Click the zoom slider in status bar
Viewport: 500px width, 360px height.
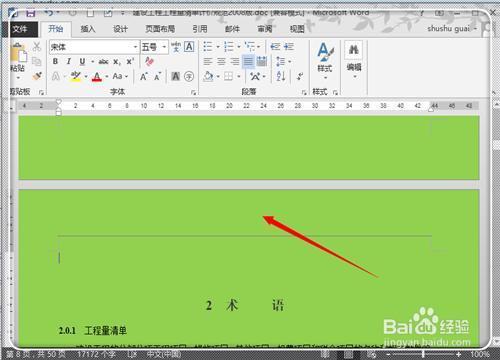click(x=423, y=354)
